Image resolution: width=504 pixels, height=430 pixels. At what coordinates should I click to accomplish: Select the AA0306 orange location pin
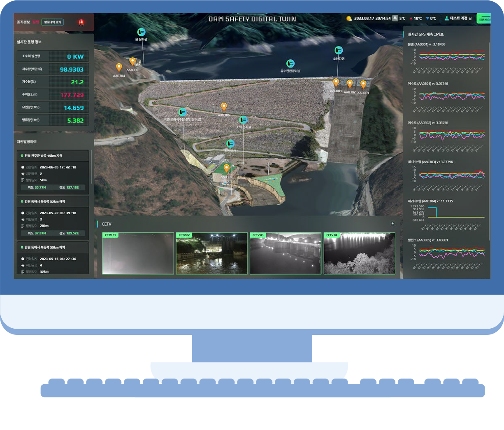224,107
